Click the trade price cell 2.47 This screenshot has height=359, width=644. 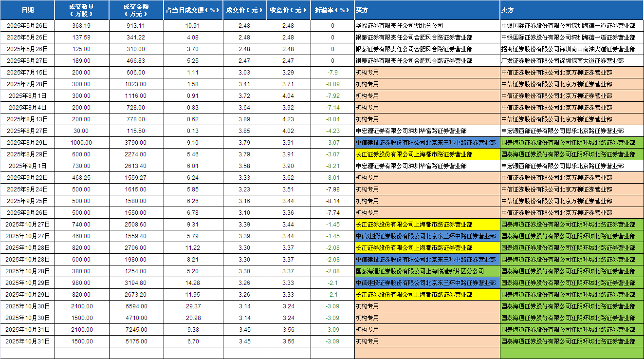coord(244,60)
